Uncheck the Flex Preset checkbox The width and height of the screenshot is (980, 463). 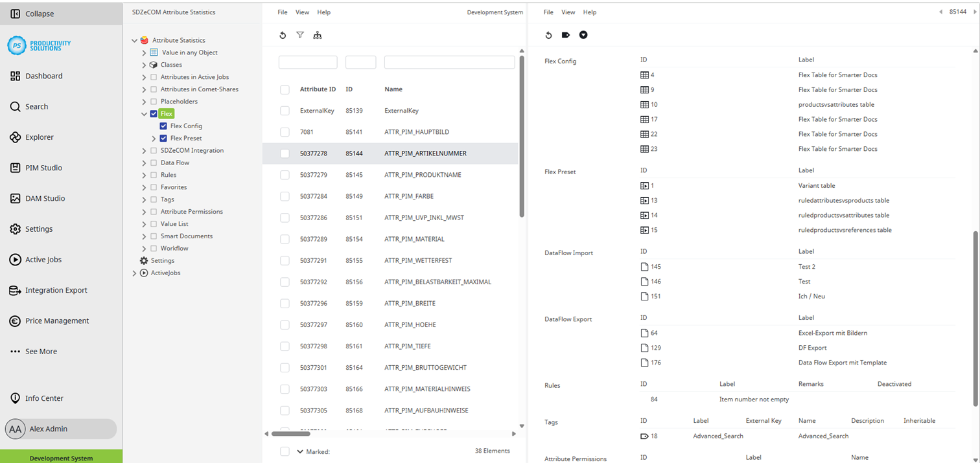164,138
